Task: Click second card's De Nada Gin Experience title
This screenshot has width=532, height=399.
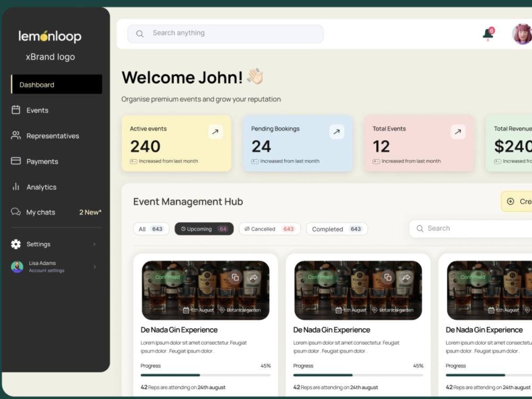Action: [x=332, y=330]
